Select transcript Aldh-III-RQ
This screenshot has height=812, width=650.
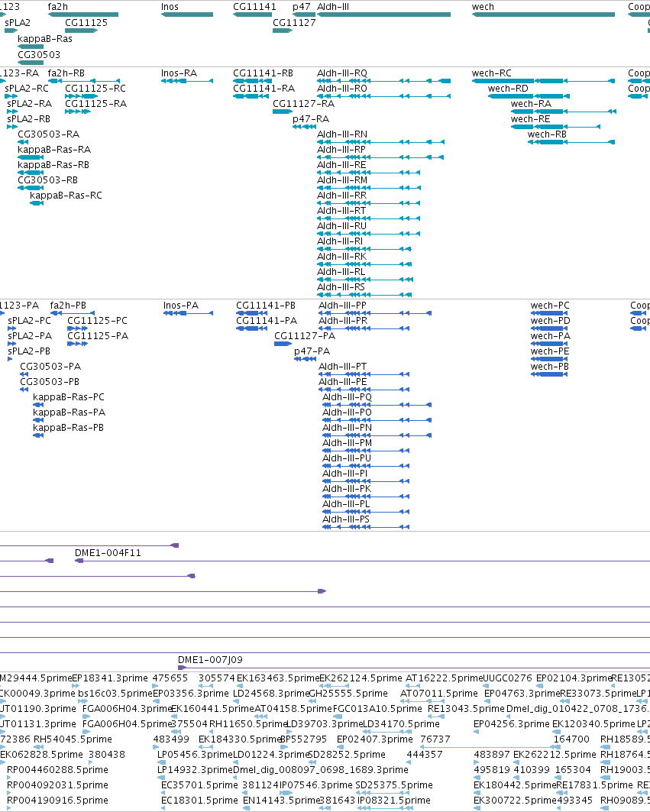tap(342, 73)
